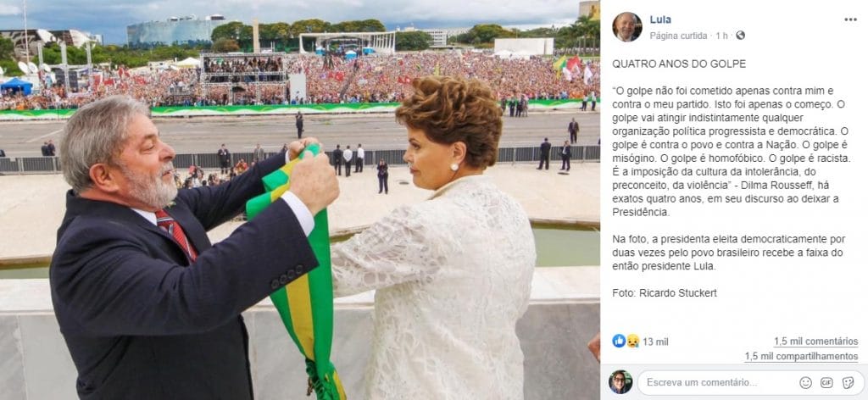The width and height of the screenshot is (868, 400).
Task: Click the Like reaction icon
Action: click(618, 341)
